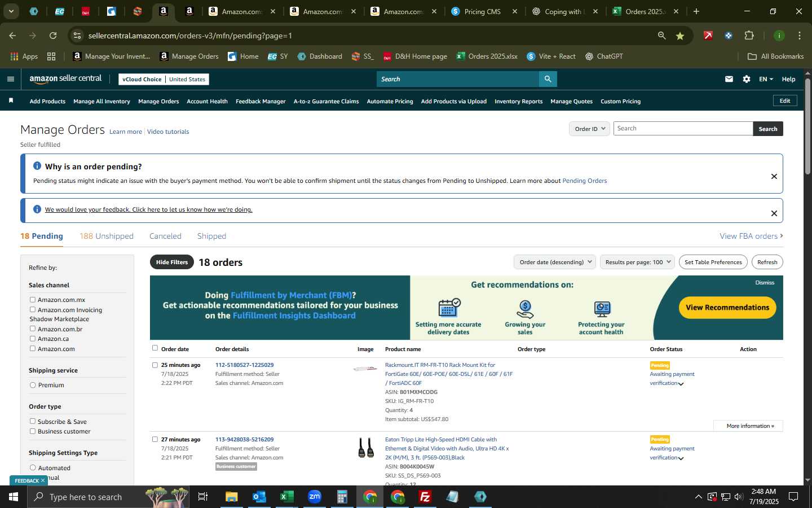
Task: Open the Order date (descending) sort dropdown
Action: pos(555,262)
